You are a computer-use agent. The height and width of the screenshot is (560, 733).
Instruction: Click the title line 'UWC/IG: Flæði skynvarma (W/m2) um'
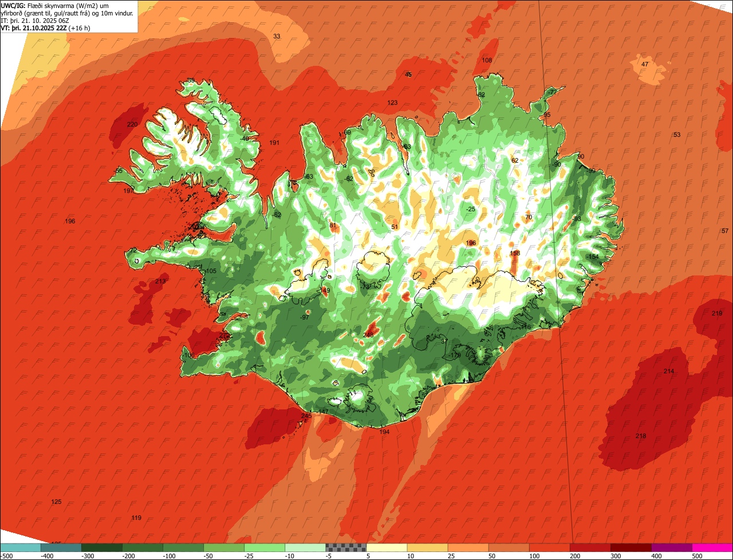pyautogui.click(x=54, y=6)
